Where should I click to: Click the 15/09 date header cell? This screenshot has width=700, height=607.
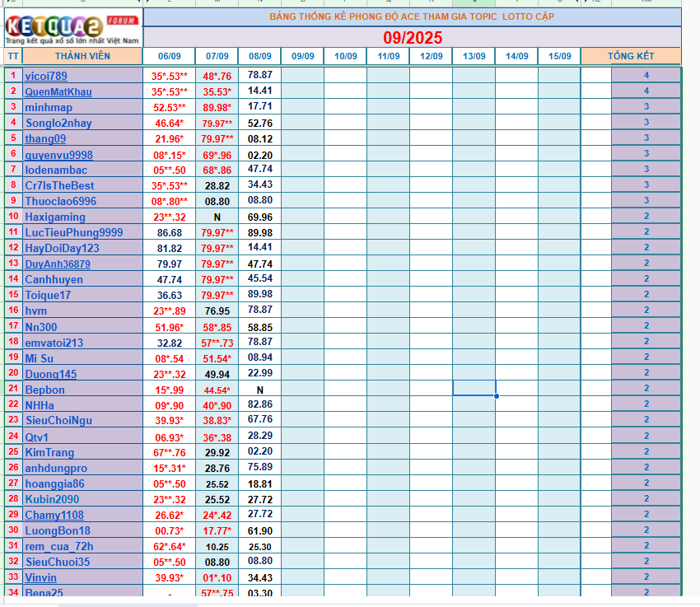tap(559, 56)
